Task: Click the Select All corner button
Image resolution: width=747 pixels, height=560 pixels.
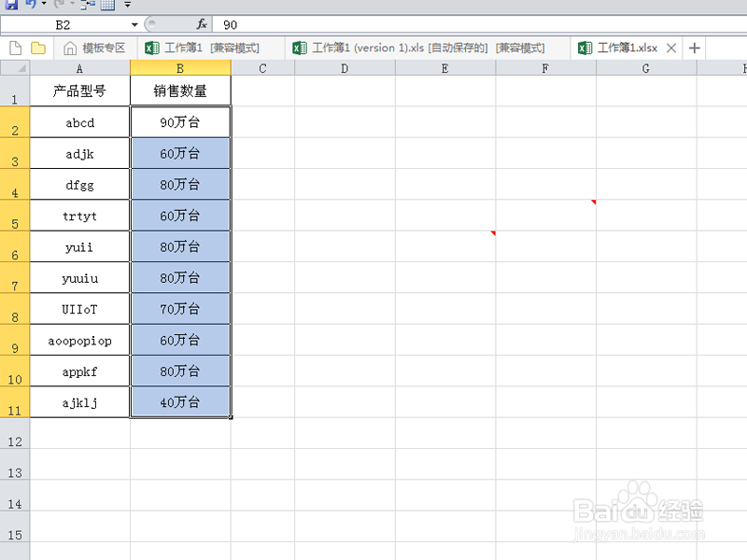Action: 15,68
